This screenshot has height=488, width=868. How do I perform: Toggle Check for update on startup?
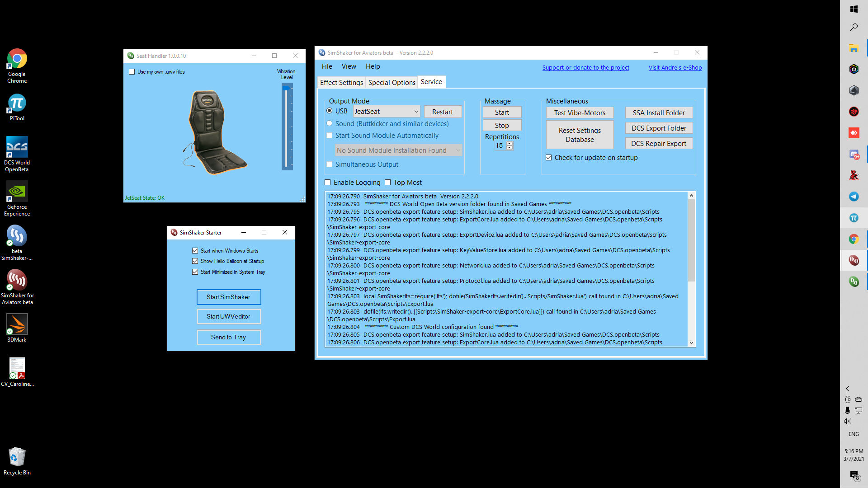(548, 158)
